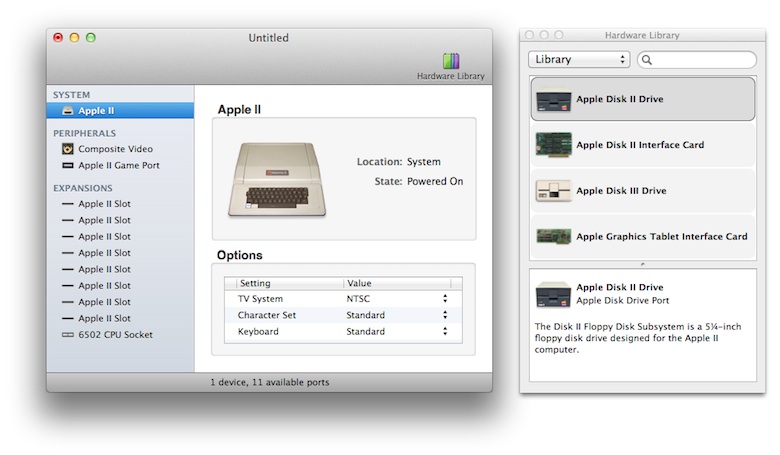Open the TV System value dropdown
This screenshot has width=780, height=455.
[x=445, y=298]
